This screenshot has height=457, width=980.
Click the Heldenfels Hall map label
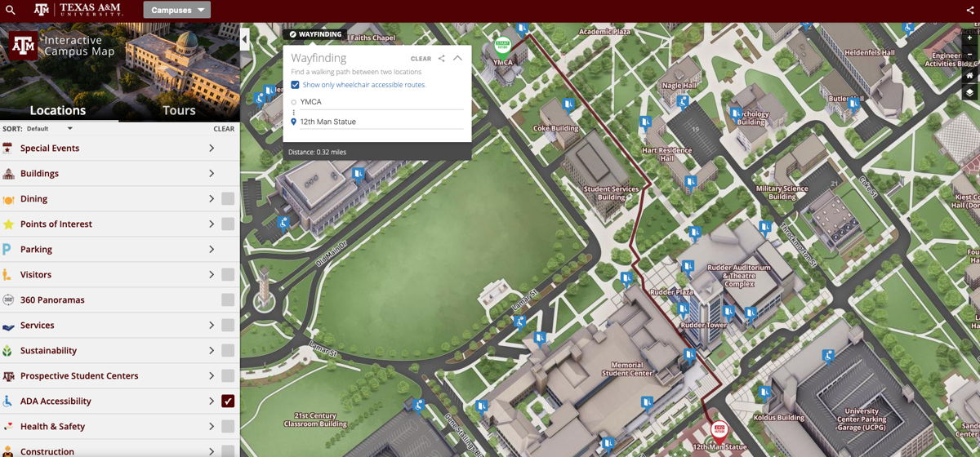coord(870,53)
